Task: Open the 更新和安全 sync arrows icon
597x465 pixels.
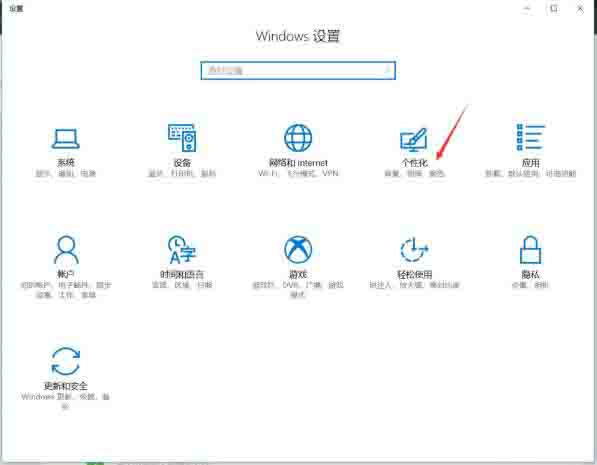Action: coord(65,361)
